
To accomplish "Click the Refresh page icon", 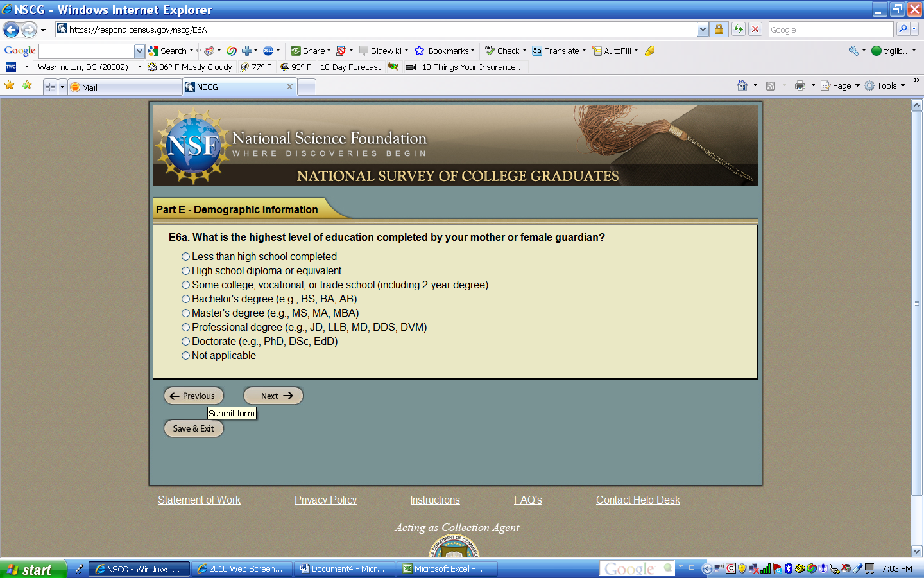I will (739, 30).
